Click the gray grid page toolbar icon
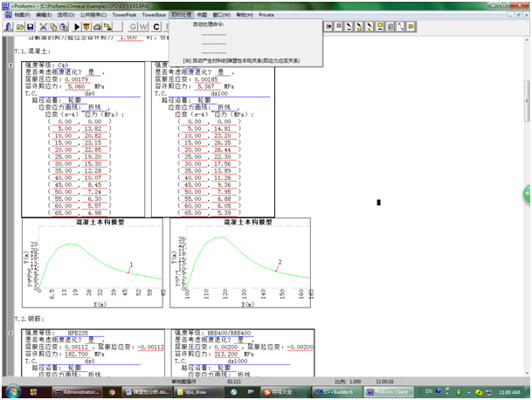Screen dimensions: 532x400 (x=390, y=26)
